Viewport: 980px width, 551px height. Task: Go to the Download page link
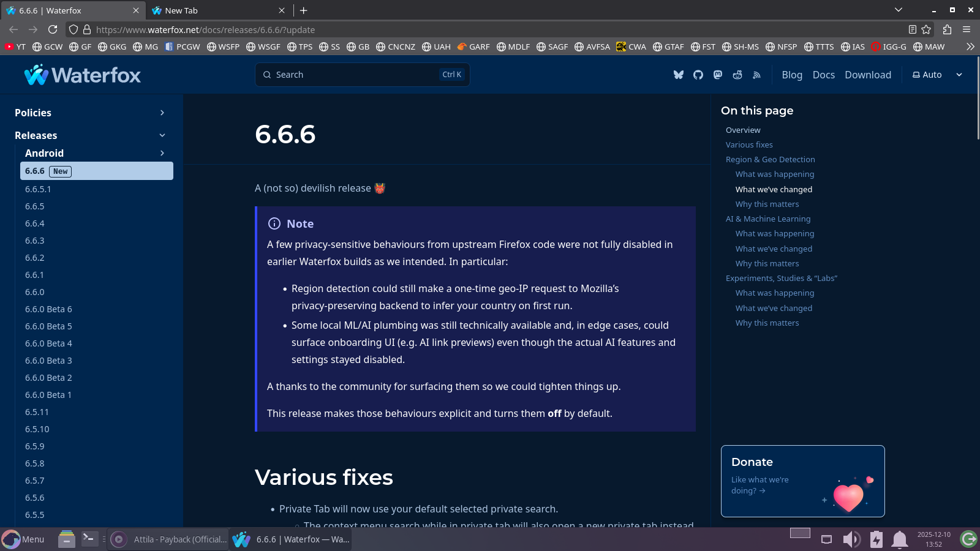(867, 75)
